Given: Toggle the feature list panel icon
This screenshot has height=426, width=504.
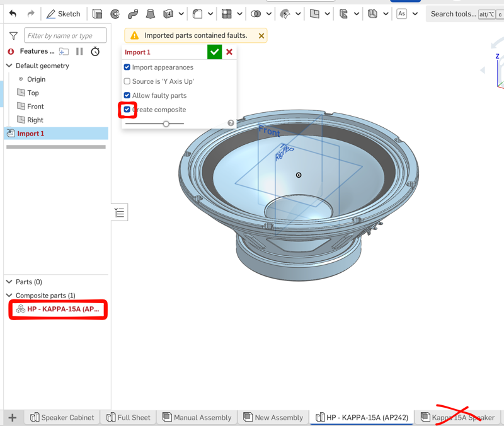Looking at the screenshot, I should (120, 212).
